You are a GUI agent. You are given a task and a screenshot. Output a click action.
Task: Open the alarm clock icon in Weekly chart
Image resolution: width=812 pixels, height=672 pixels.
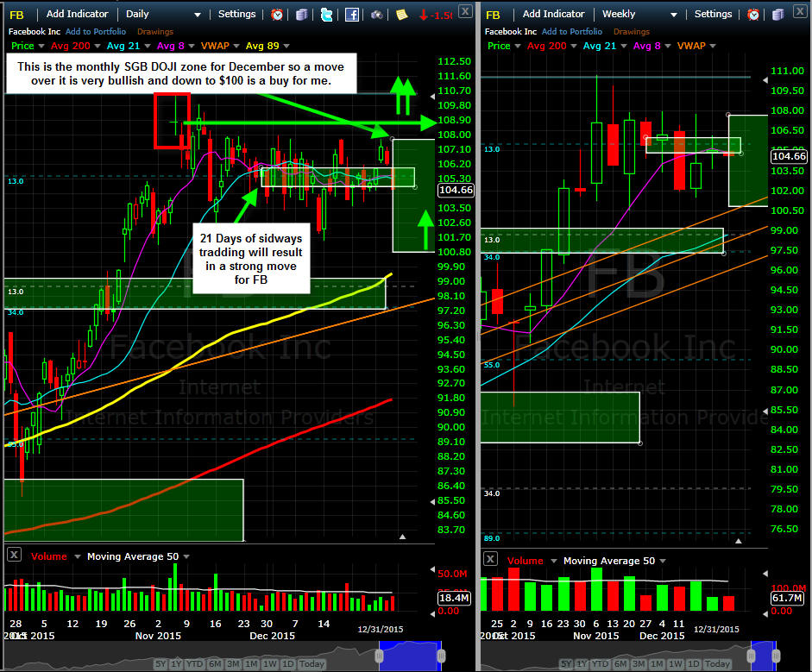[753, 15]
